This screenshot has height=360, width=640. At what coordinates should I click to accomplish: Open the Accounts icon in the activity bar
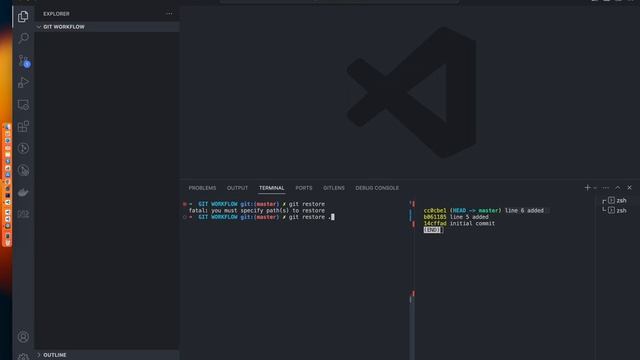coord(23,337)
